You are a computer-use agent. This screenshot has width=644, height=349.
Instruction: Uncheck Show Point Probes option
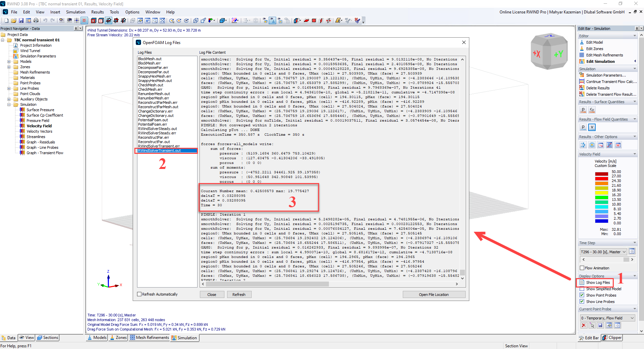582,295
